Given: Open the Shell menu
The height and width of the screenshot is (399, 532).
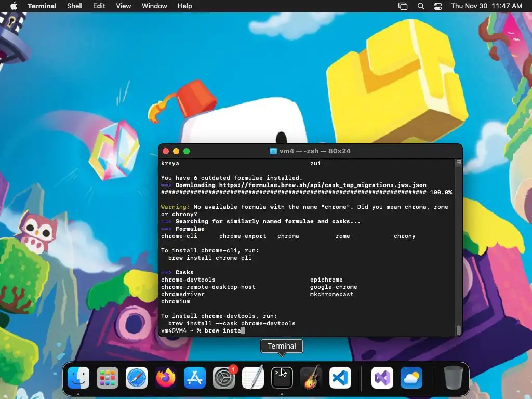Looking at the screenshot, I should click(x=75, y=6).
